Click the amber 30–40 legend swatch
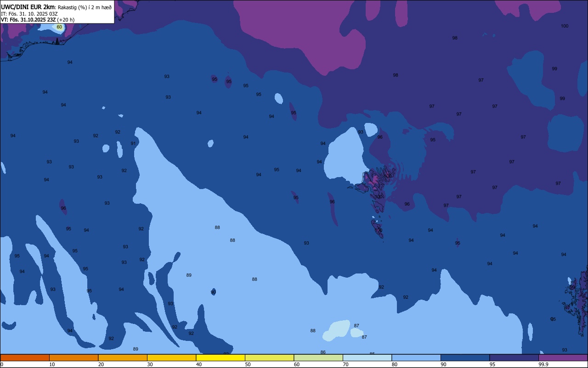Image resolution: width=588 pixels, height=368 pixels. (171, 357)
